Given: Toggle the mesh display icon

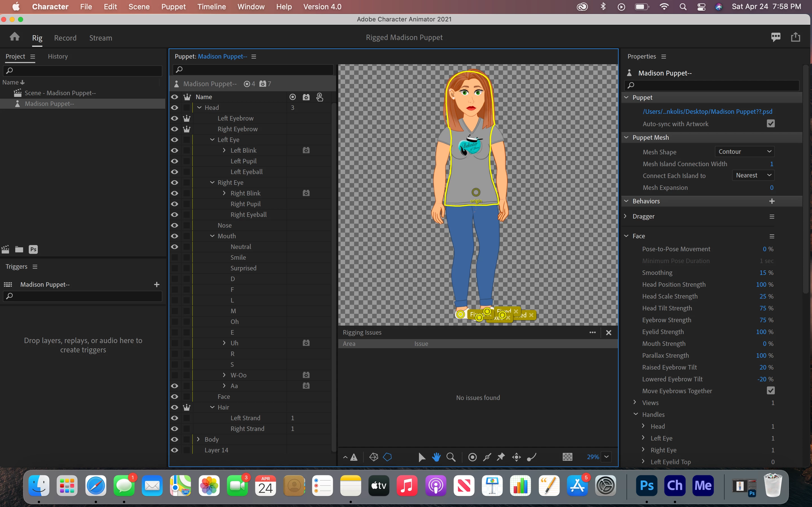Looking at the screenshot, I should tap(374, 457).
